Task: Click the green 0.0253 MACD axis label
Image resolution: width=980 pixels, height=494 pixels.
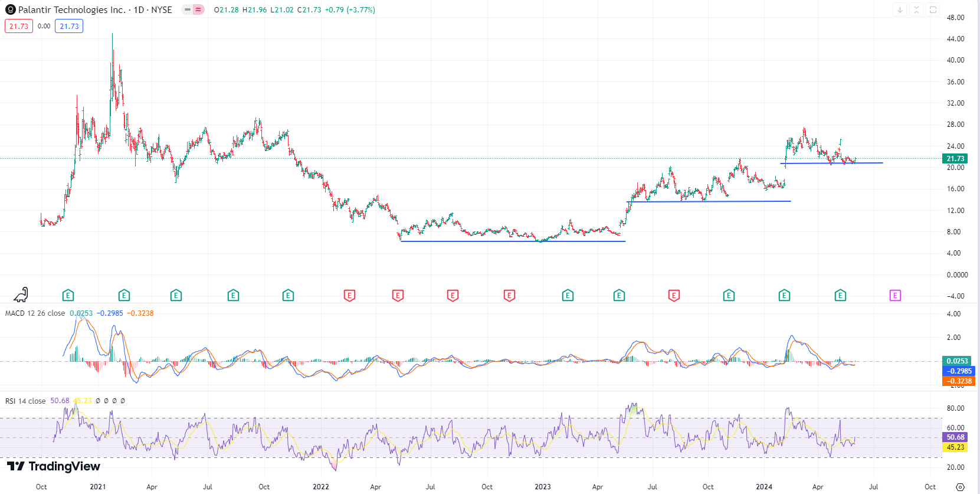Action: [957, 361]
